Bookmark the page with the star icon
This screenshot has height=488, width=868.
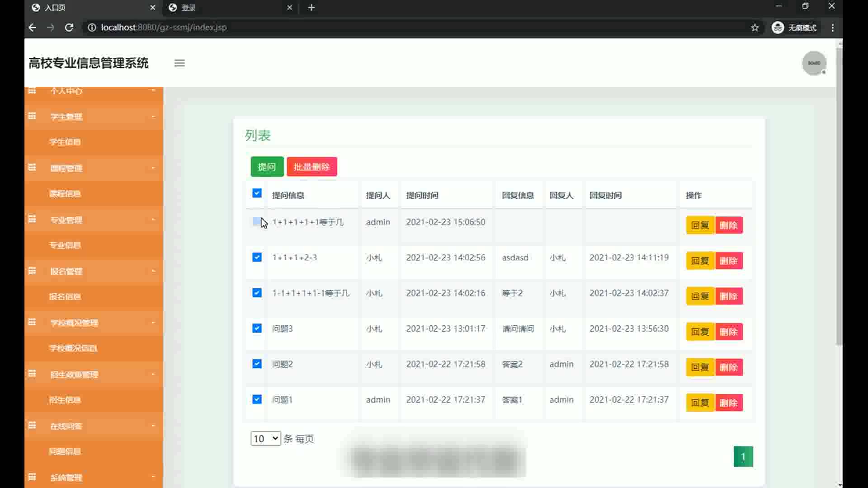click(x=755, y=28)
